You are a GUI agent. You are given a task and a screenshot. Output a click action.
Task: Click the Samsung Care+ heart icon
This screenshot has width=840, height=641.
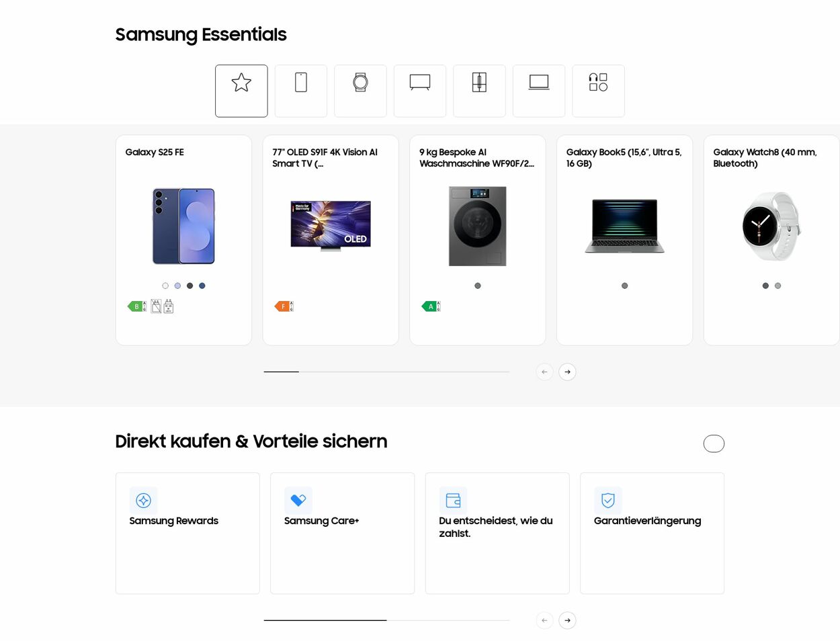298,501
